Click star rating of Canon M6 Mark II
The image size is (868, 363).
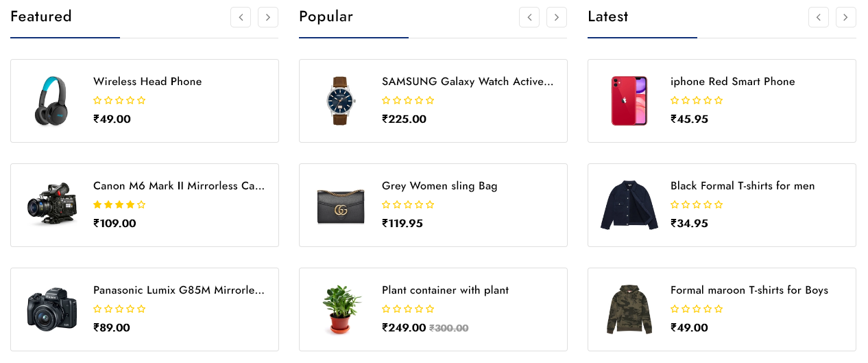tap(119, 204)
